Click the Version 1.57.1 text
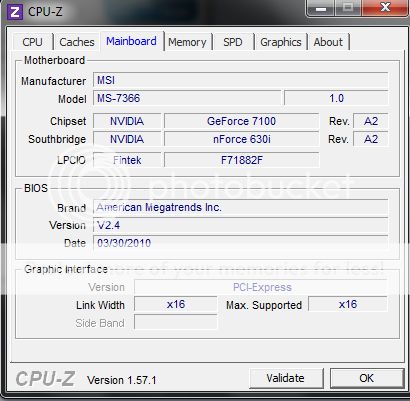 coord(122,380)
